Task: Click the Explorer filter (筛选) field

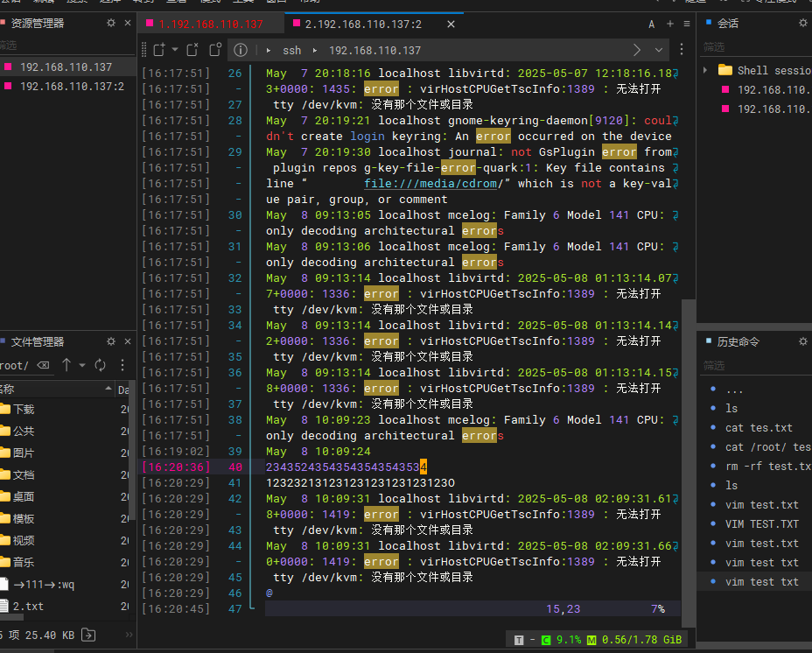Action: point(67,46)
